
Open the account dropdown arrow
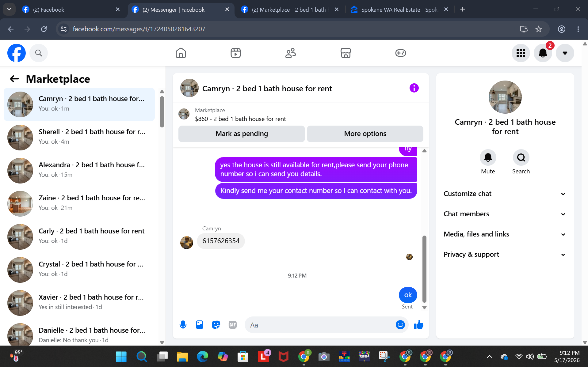(565, 53)
